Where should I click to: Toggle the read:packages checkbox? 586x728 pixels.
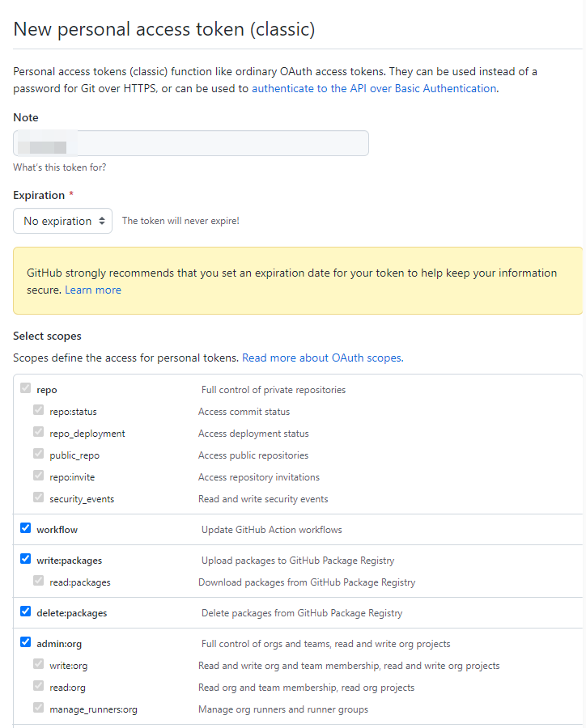[x=39, y=580]
